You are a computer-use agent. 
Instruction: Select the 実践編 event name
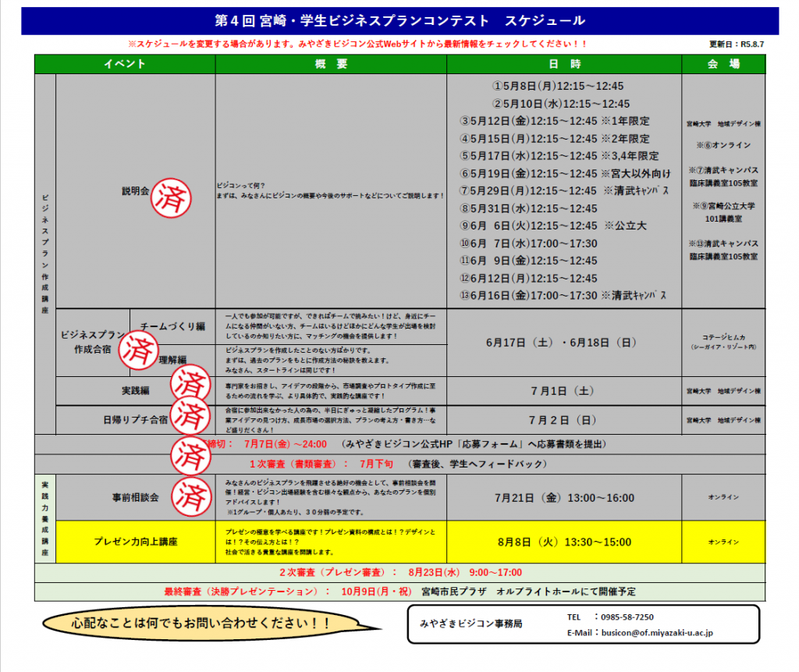tap(136, 390)
